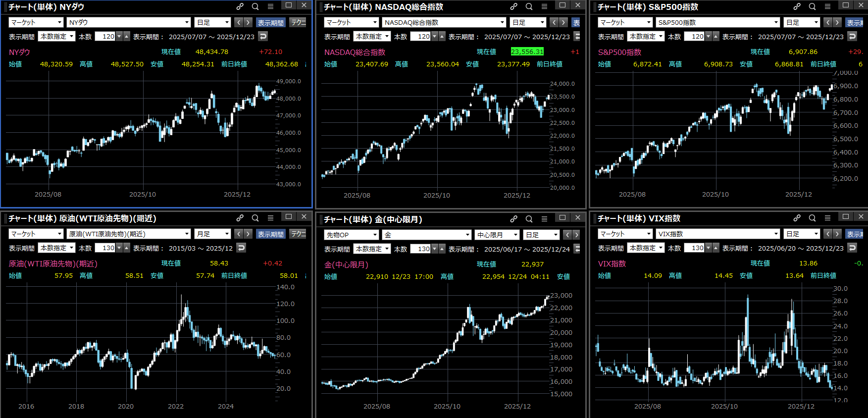Toggle the テクニカル button in NYダウ chart
The height and width of the screenshot is (418, 868).
tap(298, 23)
